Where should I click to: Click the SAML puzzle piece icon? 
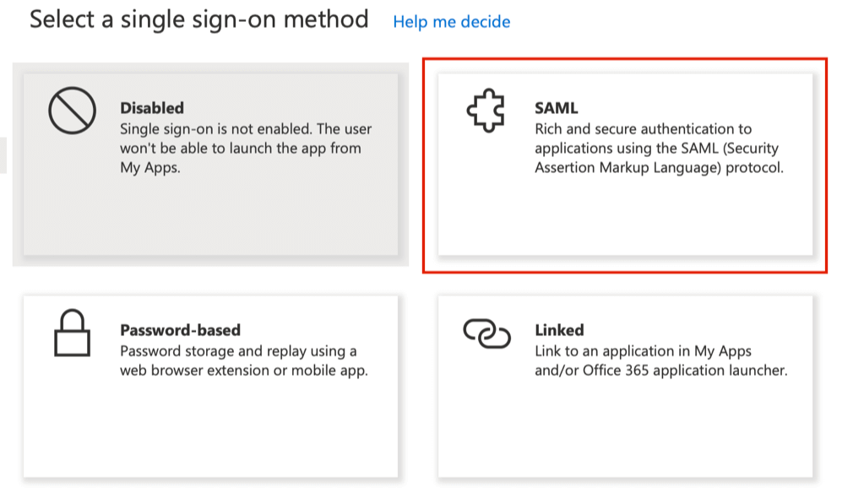(x=486, y=111)
